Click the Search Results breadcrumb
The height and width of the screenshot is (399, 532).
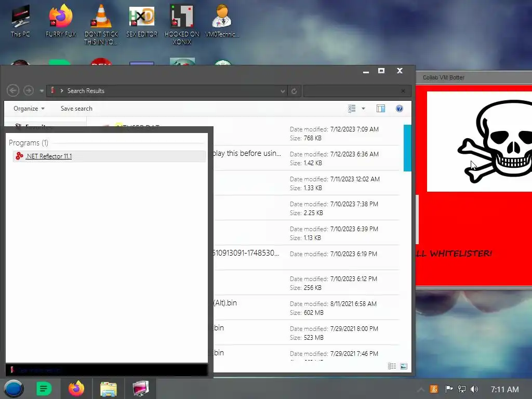[86, 90]
